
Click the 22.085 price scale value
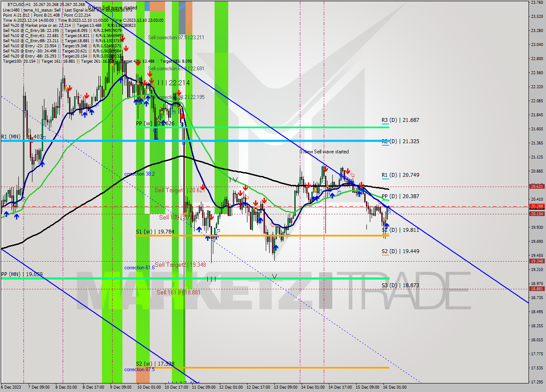[x=537, y=101]
